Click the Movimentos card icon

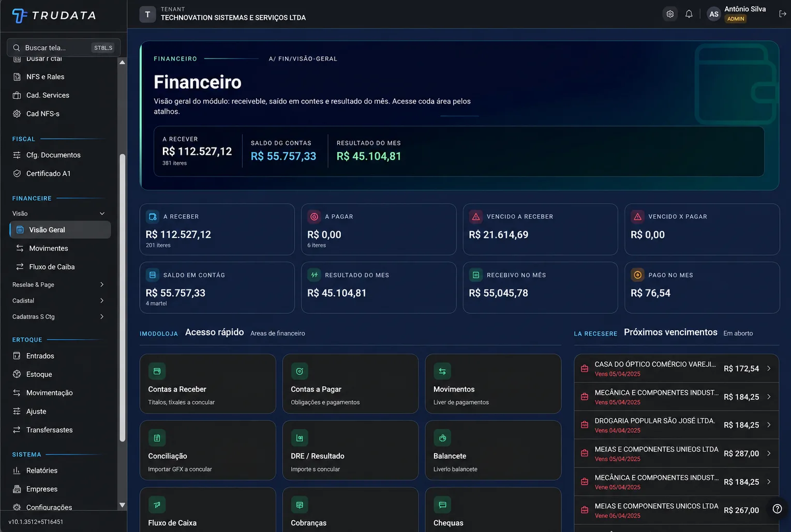click(442, 371)
